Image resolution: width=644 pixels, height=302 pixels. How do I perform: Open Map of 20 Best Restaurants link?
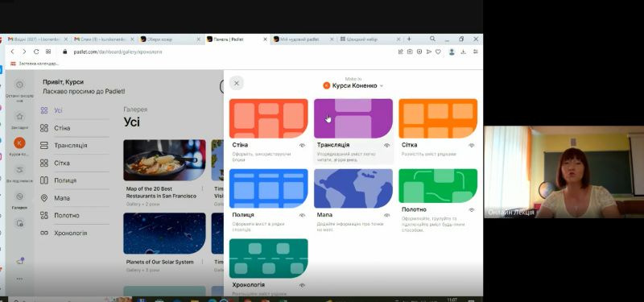coord(161,192)
